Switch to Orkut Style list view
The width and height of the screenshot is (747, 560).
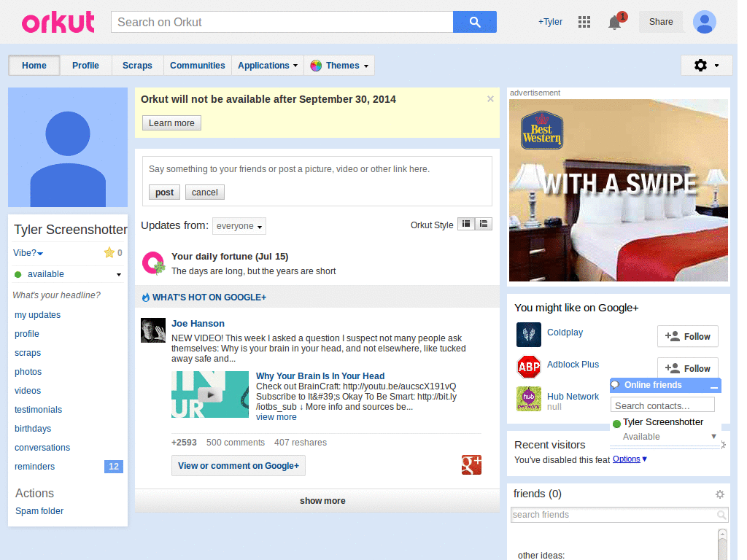pos(484,224)
